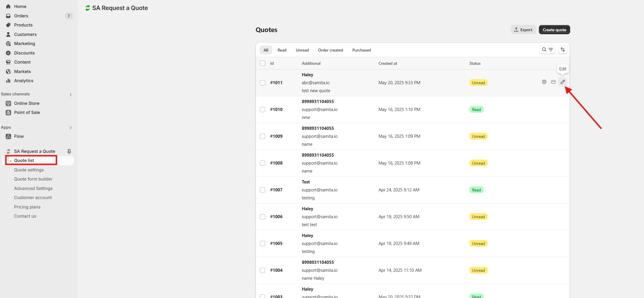Open the search and filter control
Image resolution: width=644 pixels, height=298 pixels.
pos(547,50)
